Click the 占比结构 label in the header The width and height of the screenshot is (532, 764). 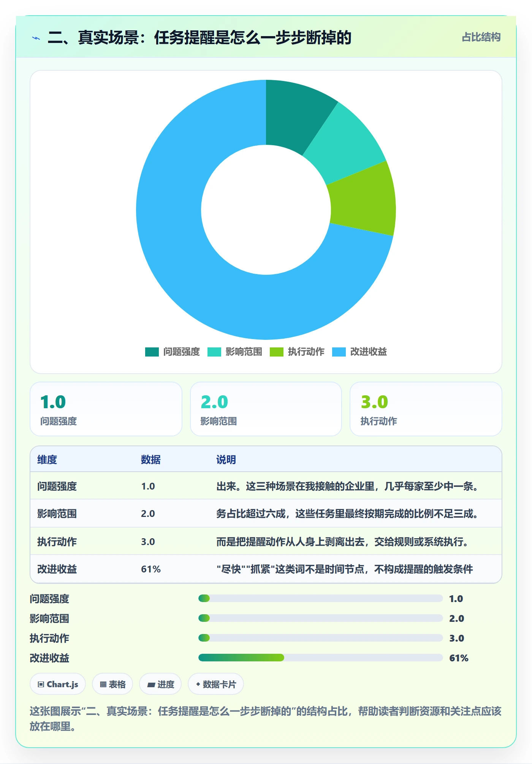(x=481, y=37)
